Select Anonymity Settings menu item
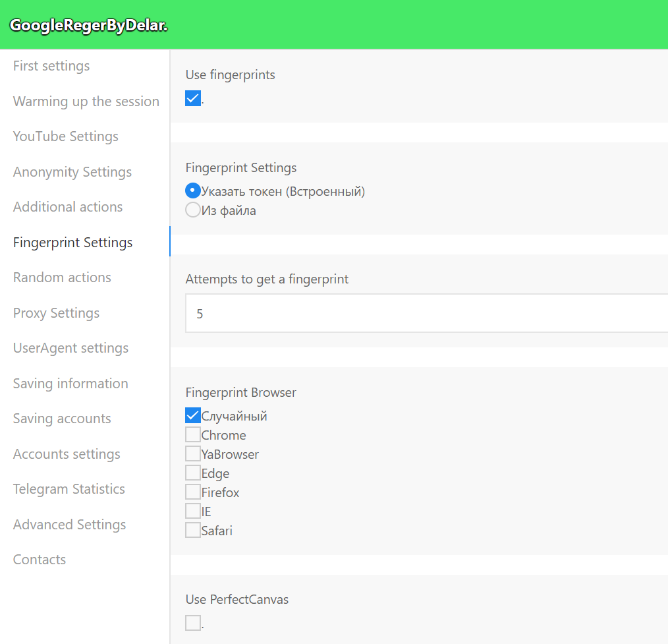668x644 pixels. (x=72, y=172)
